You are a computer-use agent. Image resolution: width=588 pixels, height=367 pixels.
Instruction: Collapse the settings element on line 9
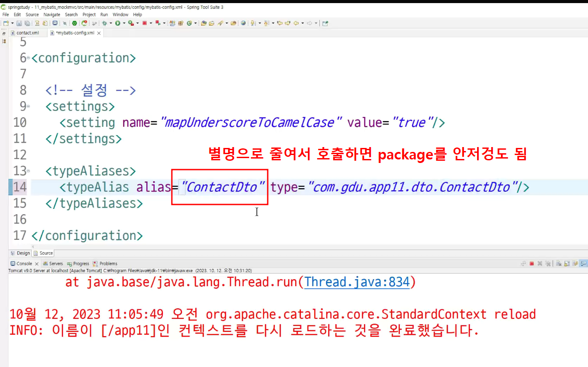coord(28,106)
